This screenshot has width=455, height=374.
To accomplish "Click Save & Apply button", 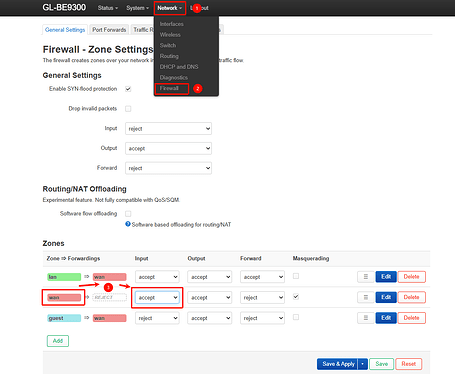I will click(338, 364).
